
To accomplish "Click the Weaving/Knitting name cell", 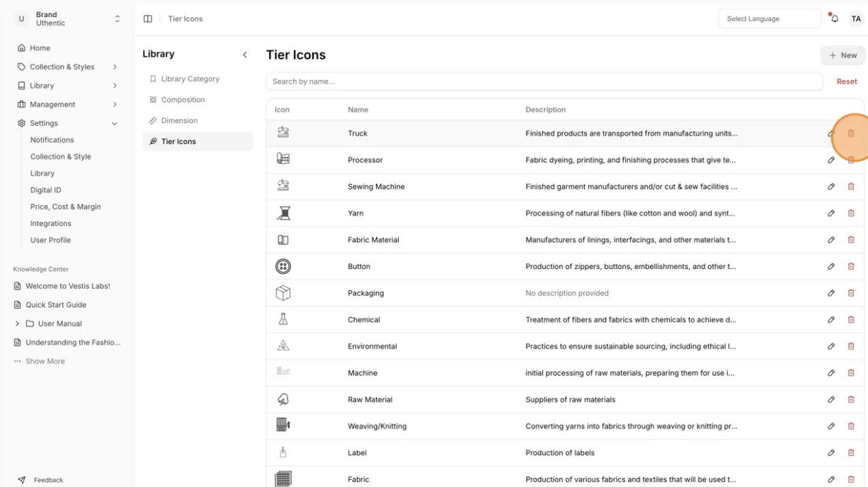I will 377,426.
